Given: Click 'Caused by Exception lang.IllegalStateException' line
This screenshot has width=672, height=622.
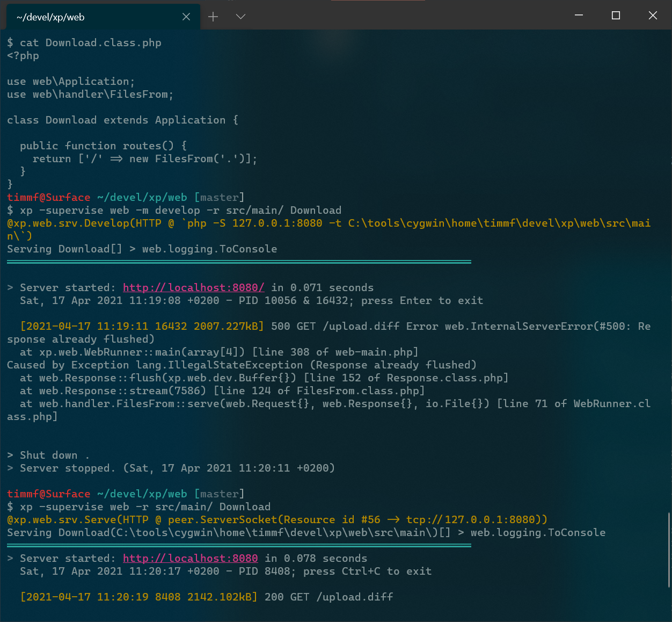Looking at the screenshot, I should pos(242,365).
